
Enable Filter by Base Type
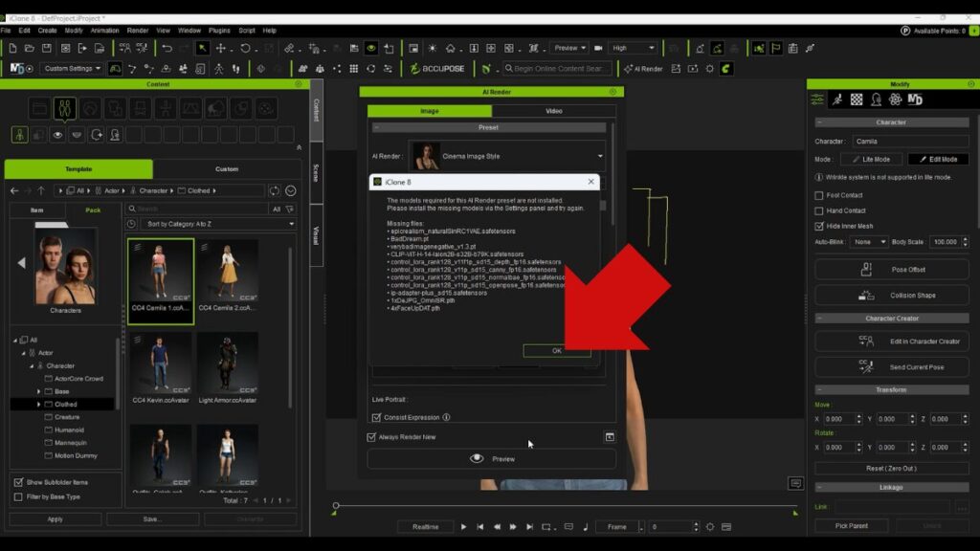coord(18,497)
